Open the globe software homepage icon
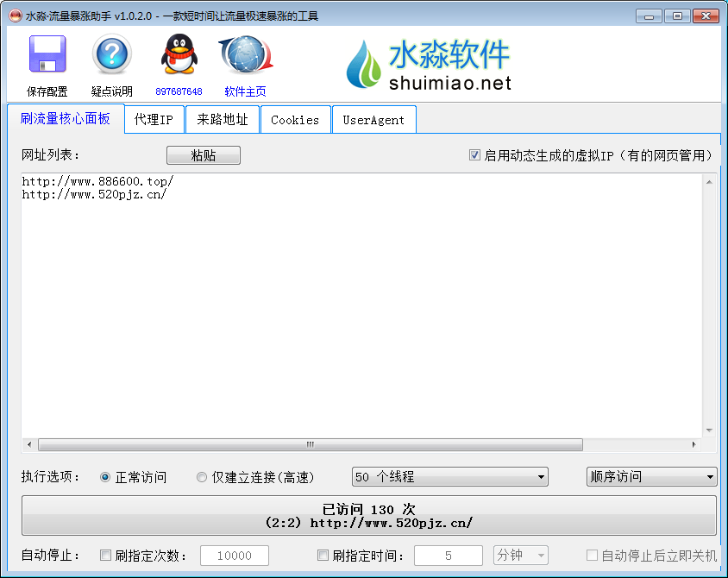728x578 pixels. [x=246, y=54]
